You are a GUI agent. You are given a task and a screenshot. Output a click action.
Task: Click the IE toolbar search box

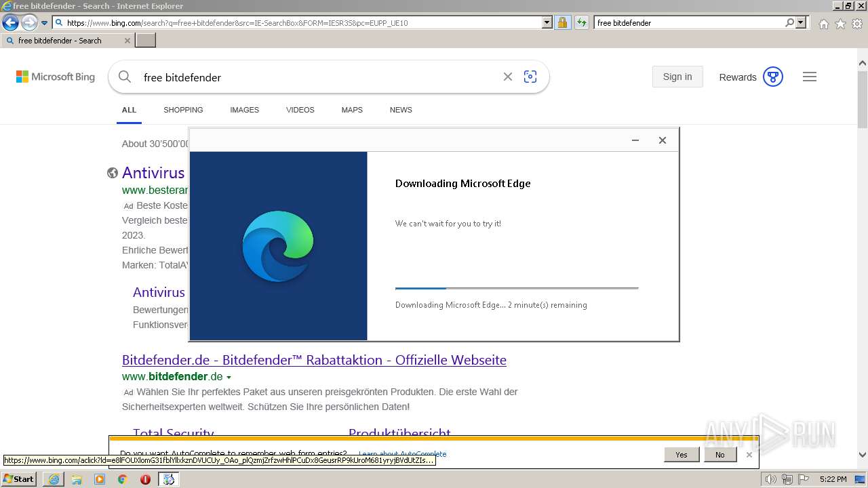point(689,22)
